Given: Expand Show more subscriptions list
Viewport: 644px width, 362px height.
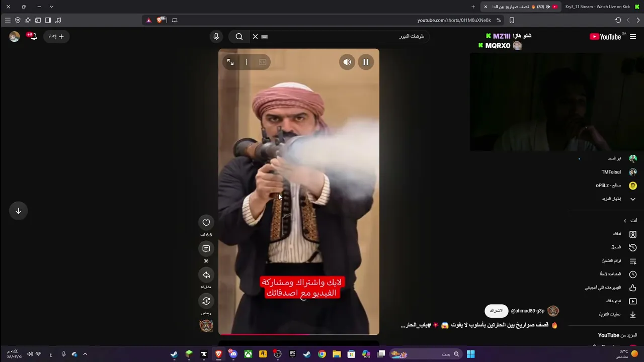Looking at the screenshot, I should (618, 199).
